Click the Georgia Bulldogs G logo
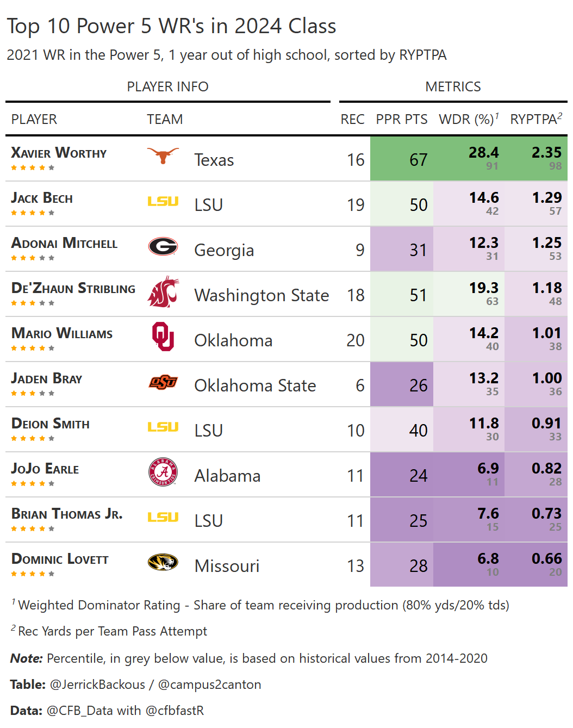573x728 pixels. click(x=163, y=247)
